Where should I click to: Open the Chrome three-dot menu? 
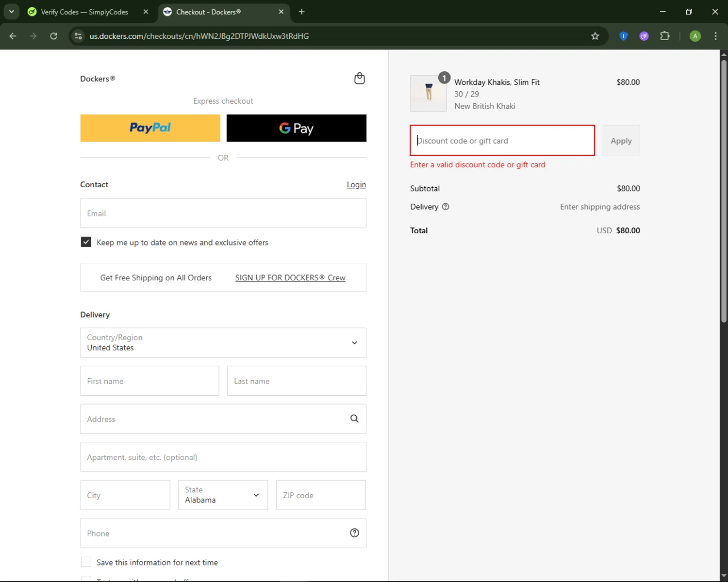715,36
